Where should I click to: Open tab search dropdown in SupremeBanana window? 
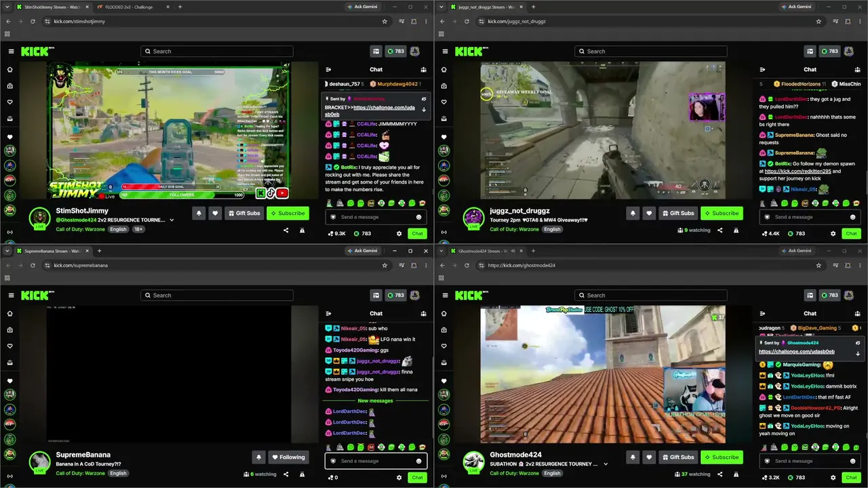click(x=7, y=251)
